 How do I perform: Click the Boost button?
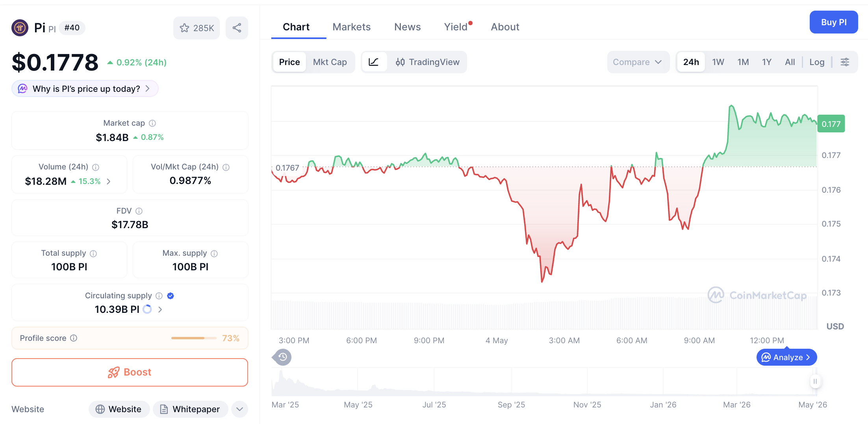[x=130, y=372]
